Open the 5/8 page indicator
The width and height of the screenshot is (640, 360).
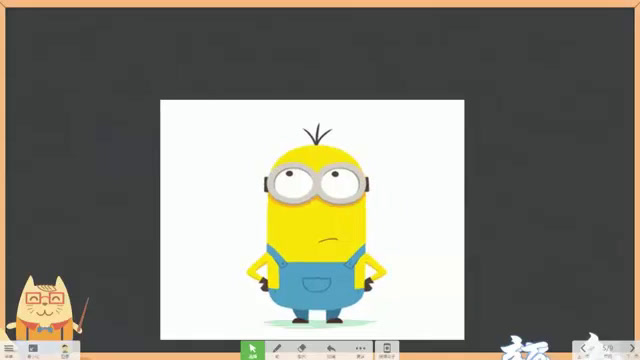608,348
